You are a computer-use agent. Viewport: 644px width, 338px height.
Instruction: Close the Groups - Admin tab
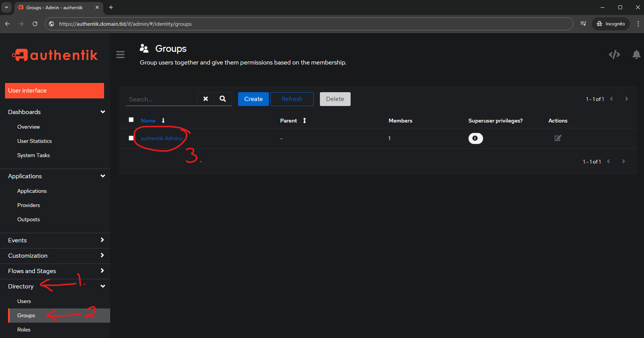tap(97, 7)
